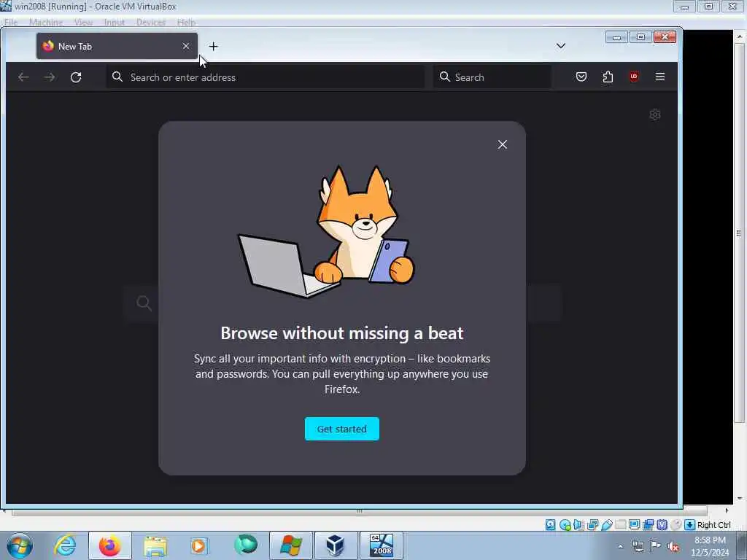Open the uBlock Origin shield icon

click(634, 77)
